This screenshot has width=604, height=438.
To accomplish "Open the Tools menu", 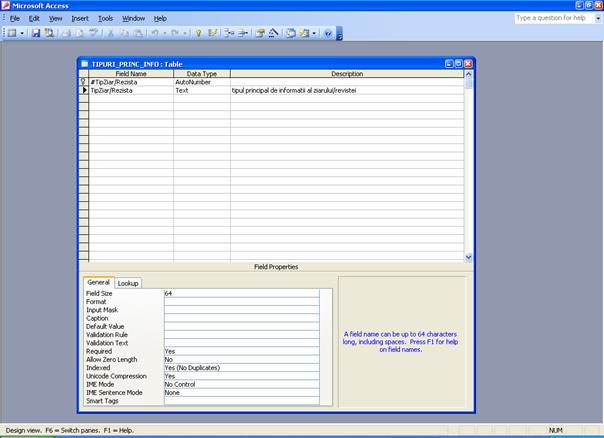I will (105, 18).
